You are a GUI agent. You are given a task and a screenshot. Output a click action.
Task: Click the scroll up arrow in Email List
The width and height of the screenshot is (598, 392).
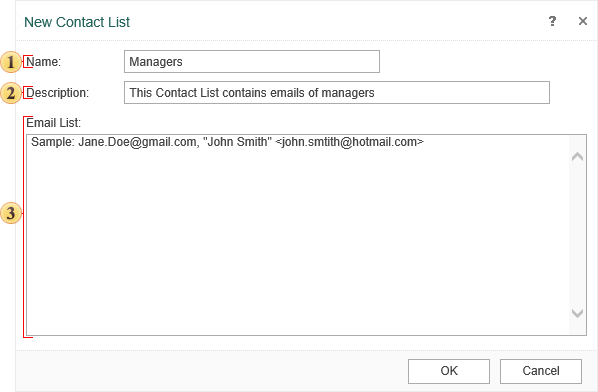[577, 156]
